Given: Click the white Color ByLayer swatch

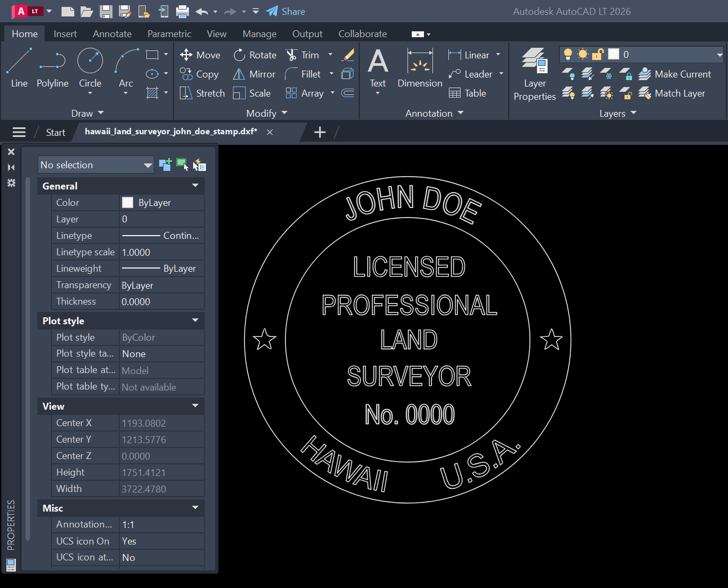Looking at the screenshot, I should [x=127, y=202].
